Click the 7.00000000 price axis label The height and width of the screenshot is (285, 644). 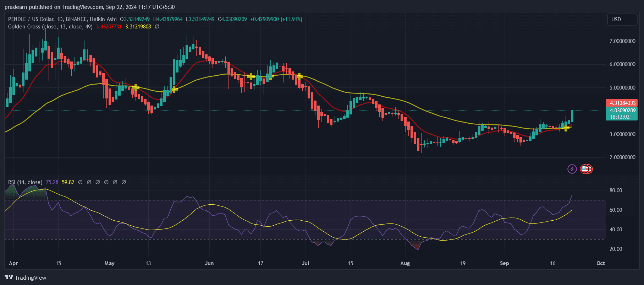coord(622,41)
